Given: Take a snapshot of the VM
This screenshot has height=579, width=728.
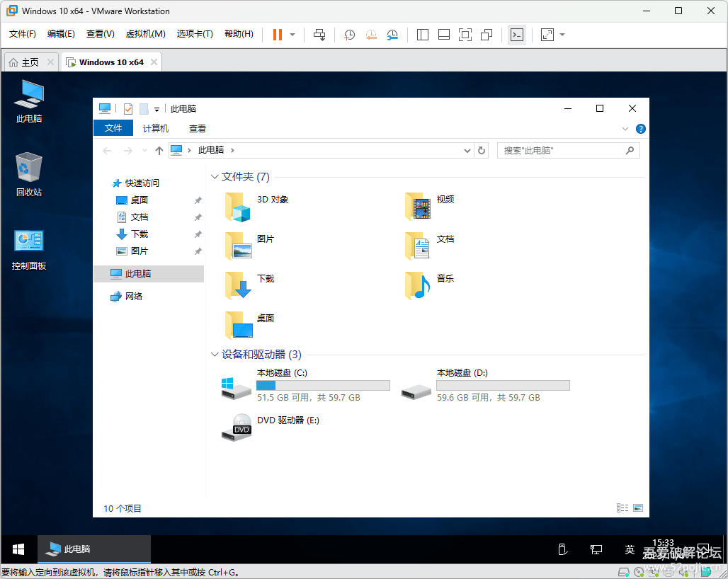Looking at the screenshot, I should pyautogui.click(x=349, y=34).
